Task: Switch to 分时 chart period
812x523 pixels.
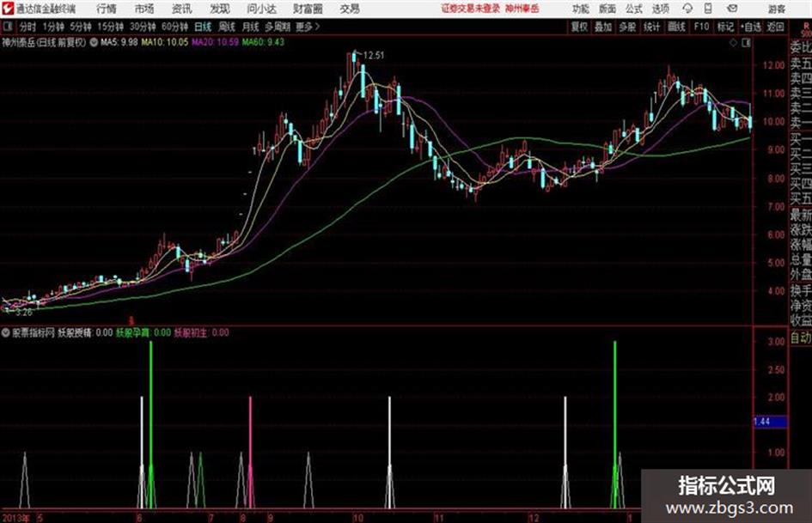Action: click(27, 27)
